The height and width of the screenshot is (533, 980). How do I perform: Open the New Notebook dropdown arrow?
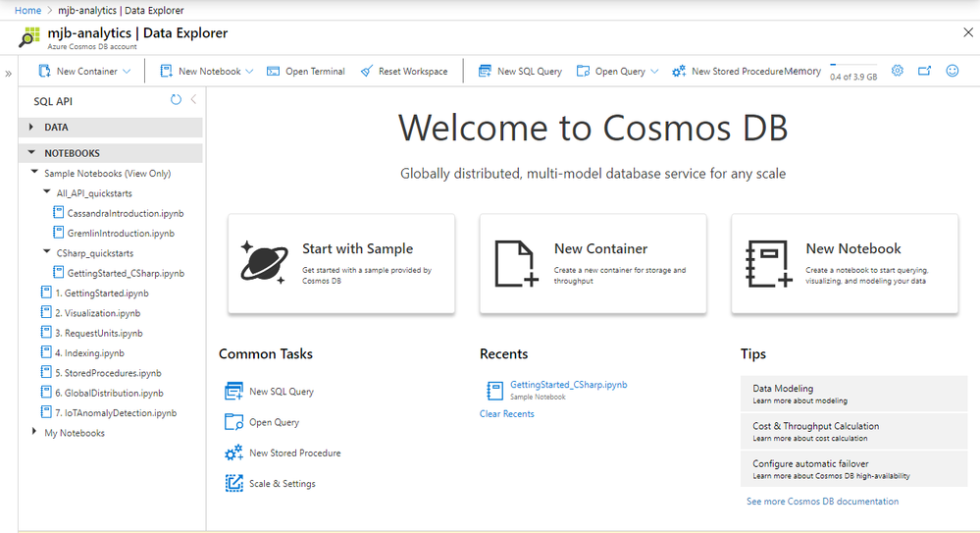point(249,72)
